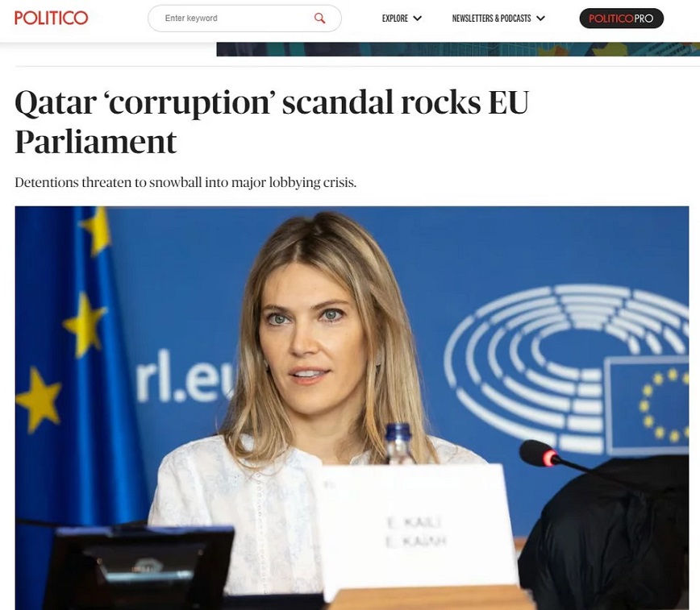The image size is (700, 610).
Task: Click the POLITICO PRO button
Action: [x=622, y=19]
